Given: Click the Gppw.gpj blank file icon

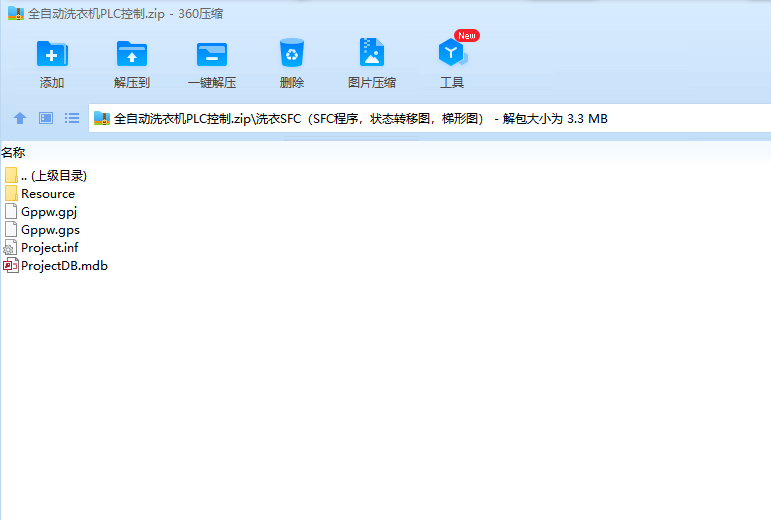Looking at the screenshot, I should 11,211.
